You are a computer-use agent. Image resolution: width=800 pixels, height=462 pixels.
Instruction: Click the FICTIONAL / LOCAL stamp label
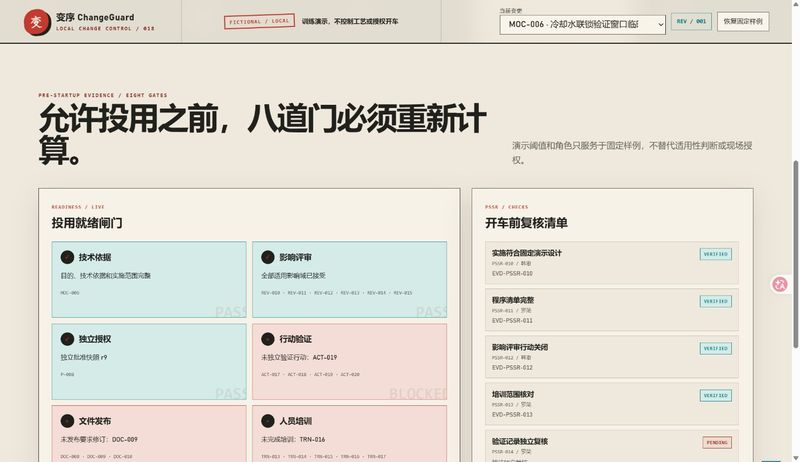click(259, 21)
